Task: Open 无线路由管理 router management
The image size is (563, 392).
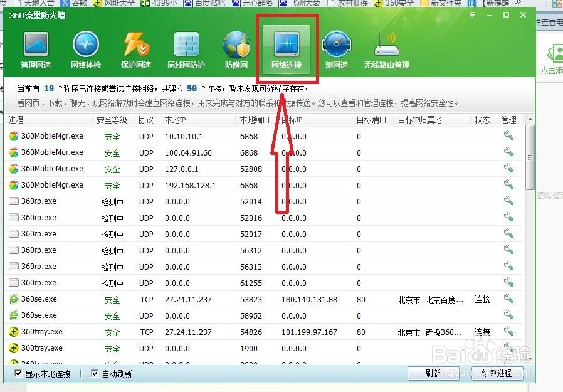Action: click(x=387, y=50)
